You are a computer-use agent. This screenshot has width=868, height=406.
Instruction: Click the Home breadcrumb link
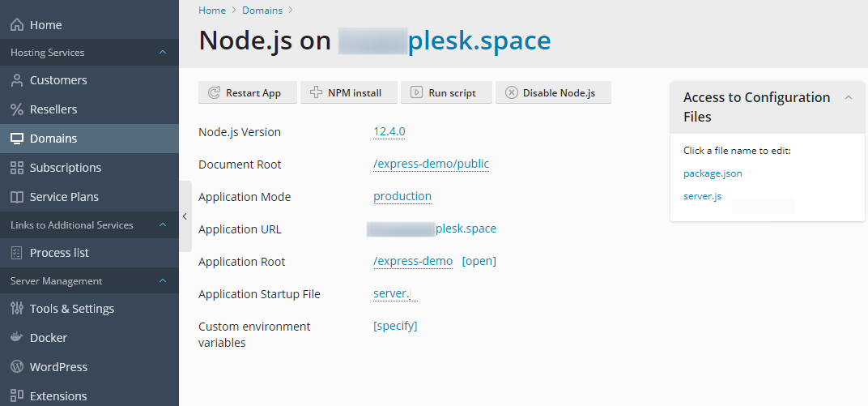(212, 10)
